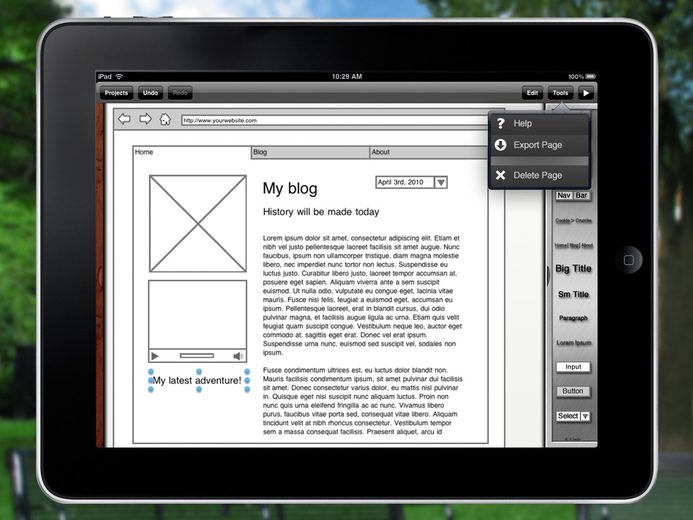Click the question mark Help icon
Screen dimensions: 693x520
coord(500,124)
